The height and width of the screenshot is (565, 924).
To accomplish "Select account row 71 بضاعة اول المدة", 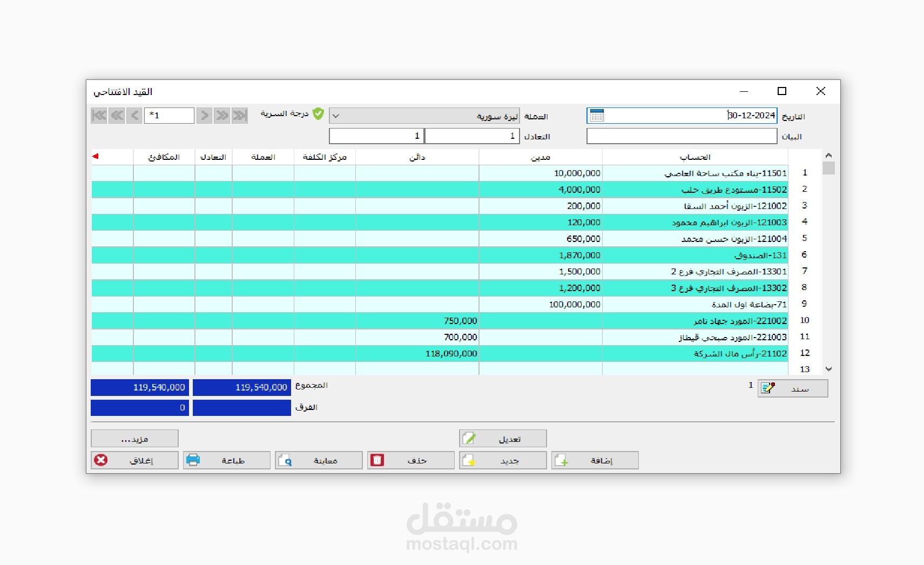I will click(x=695, y=305).
